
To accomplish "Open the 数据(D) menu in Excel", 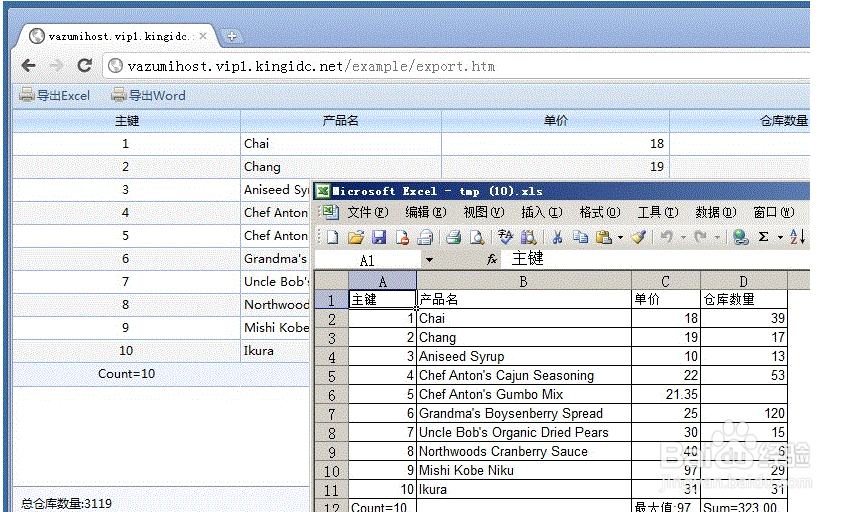I will click(x=716, y=212).
